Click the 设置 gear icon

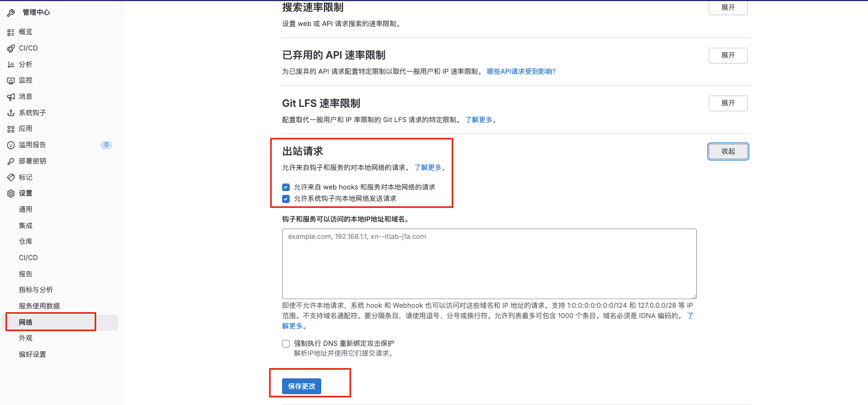click(11, 193)
